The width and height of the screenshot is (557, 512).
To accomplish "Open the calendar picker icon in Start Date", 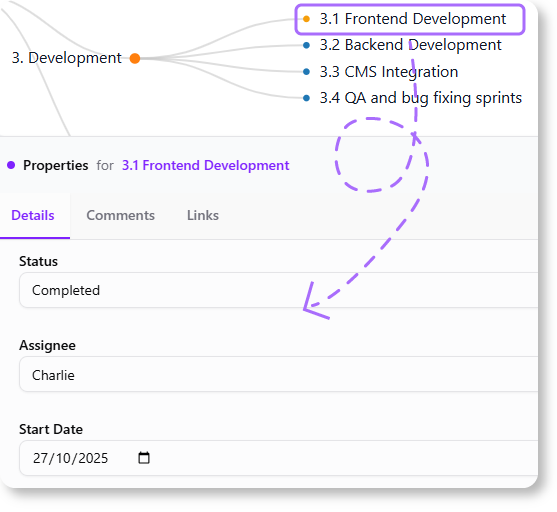I will pos(144,458).
